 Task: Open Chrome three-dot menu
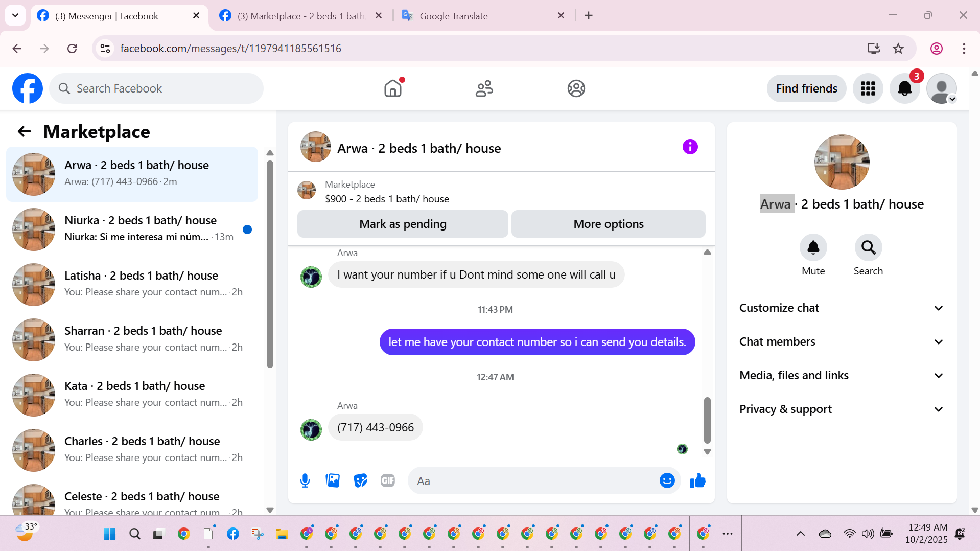964,49
